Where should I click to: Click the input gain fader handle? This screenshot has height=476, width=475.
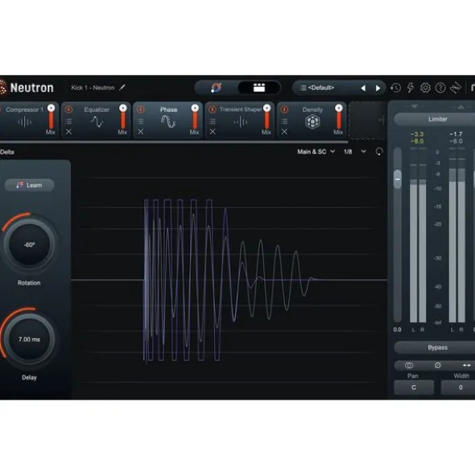click(x=397, y=179)
